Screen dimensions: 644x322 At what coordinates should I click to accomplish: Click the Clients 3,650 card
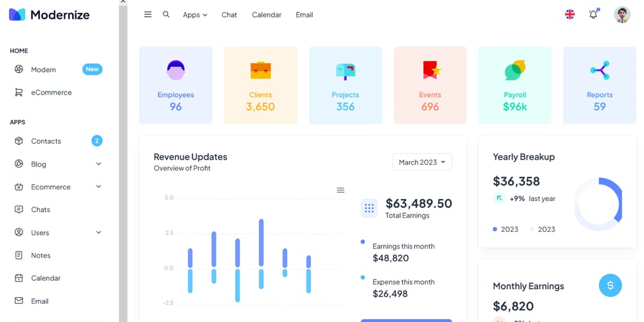tap(260, 86)
